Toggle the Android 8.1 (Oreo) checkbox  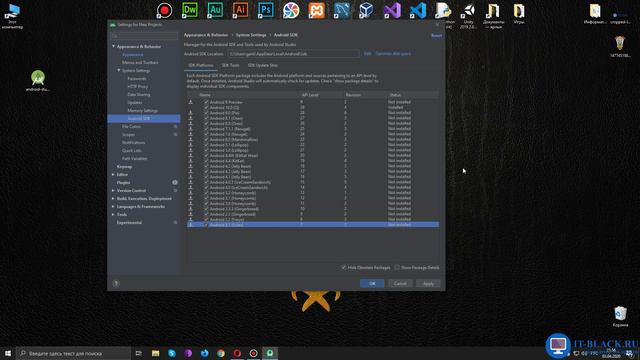[x=206, y=118]
